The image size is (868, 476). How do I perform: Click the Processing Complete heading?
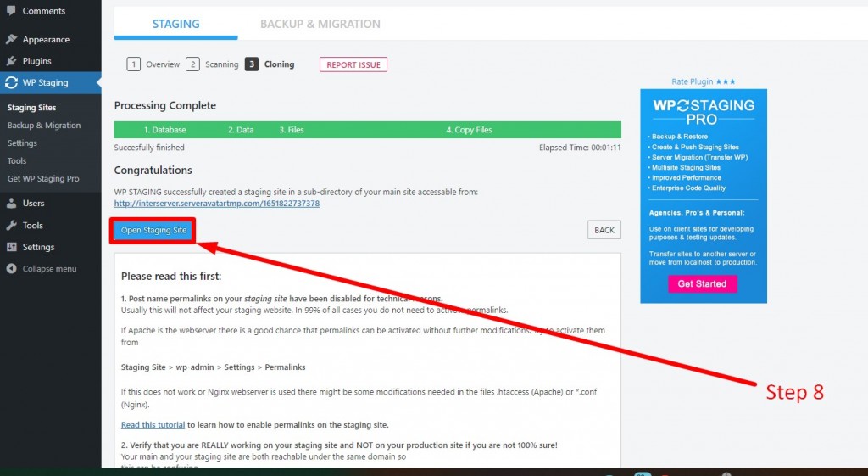165,105
